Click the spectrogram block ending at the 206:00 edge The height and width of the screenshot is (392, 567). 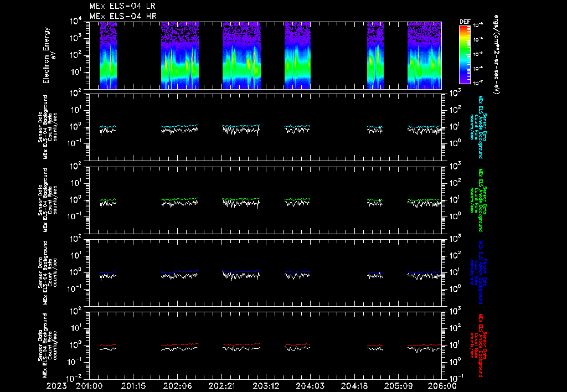[x=425, y=55]
